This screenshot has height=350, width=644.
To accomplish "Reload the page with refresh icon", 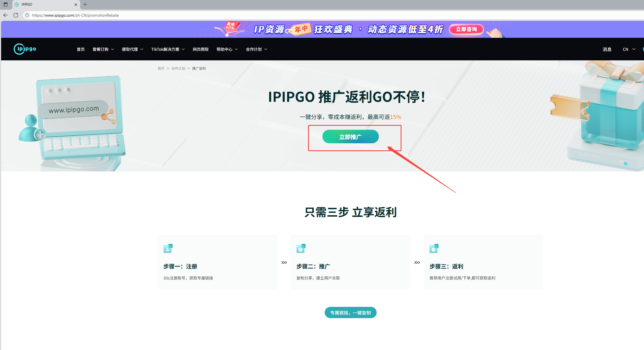I will coord(16,15).
